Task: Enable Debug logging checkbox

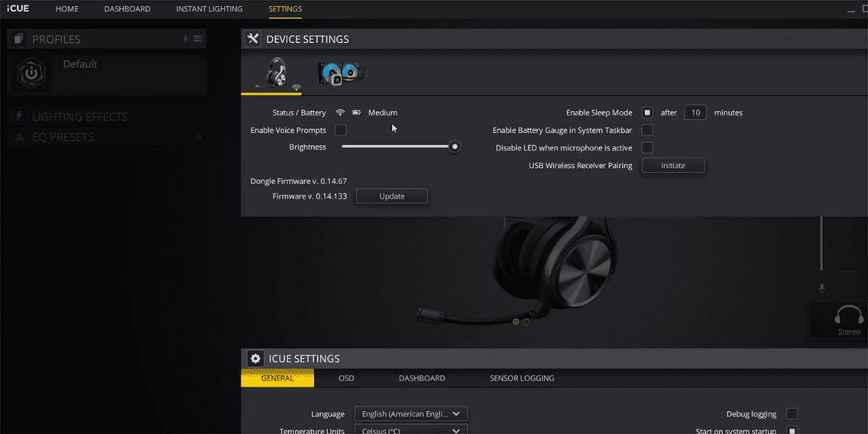Action: [792, 413]
